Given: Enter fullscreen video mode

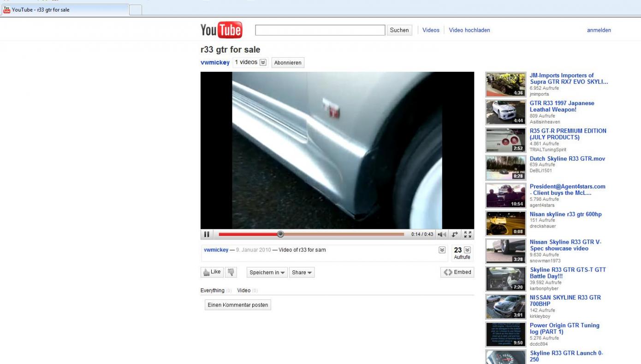Looking at the screenshot, I should tap(468, 234).
